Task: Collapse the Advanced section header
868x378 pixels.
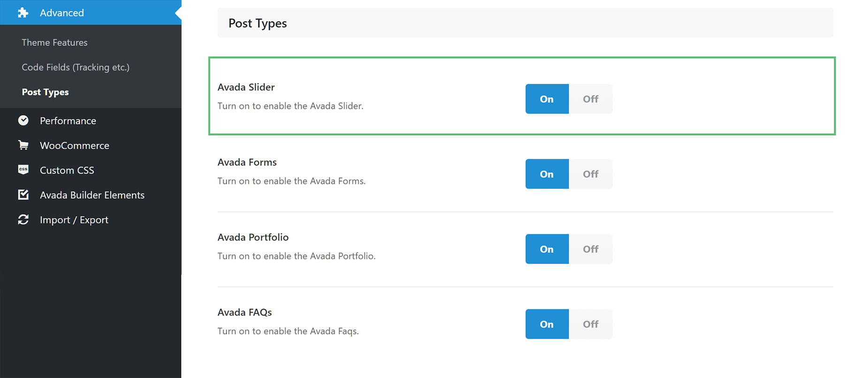Action: coord(91,13)
